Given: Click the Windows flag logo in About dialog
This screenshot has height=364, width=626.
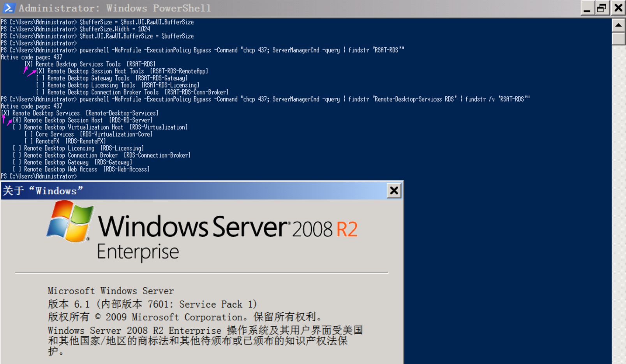Looking at the screenshot, I should tap(71, 221).
